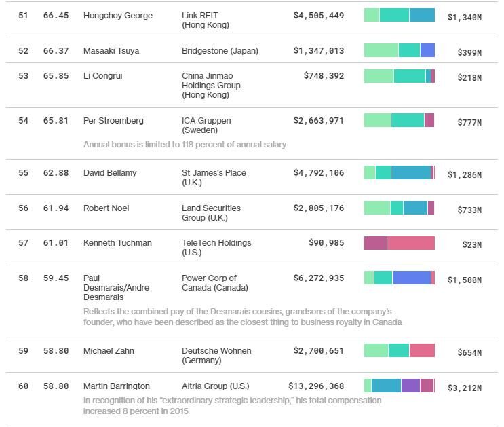The width and height of the screenshot is (504, 427).
Task: Click China Jinmao Holdings Group company text
Action: [211, 86]
